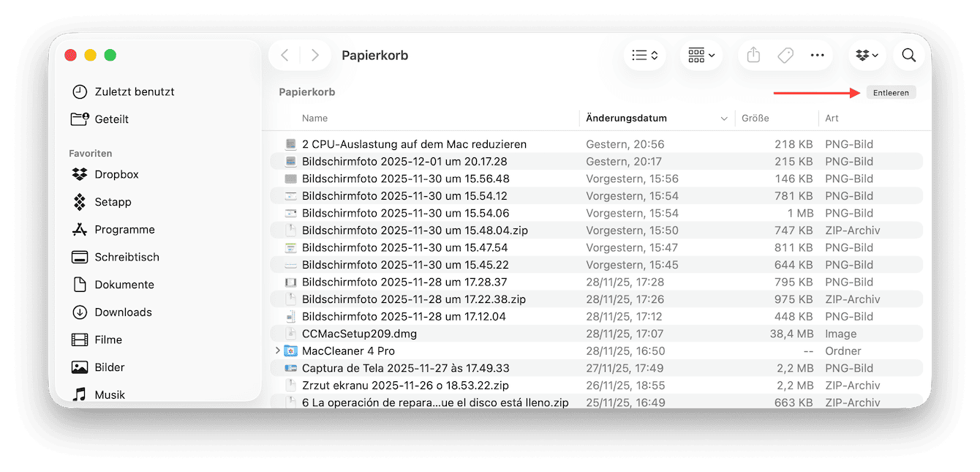Click the Share icon in the toolbar

tap(753, 55)
